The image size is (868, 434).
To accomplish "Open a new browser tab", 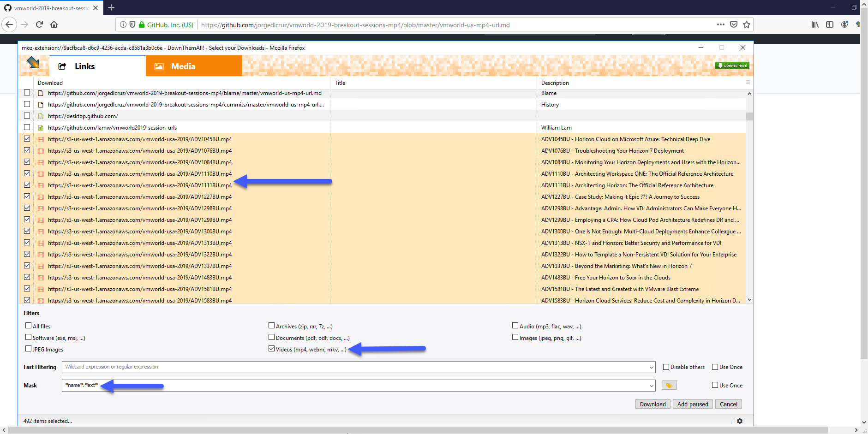I will coord(111,7).
